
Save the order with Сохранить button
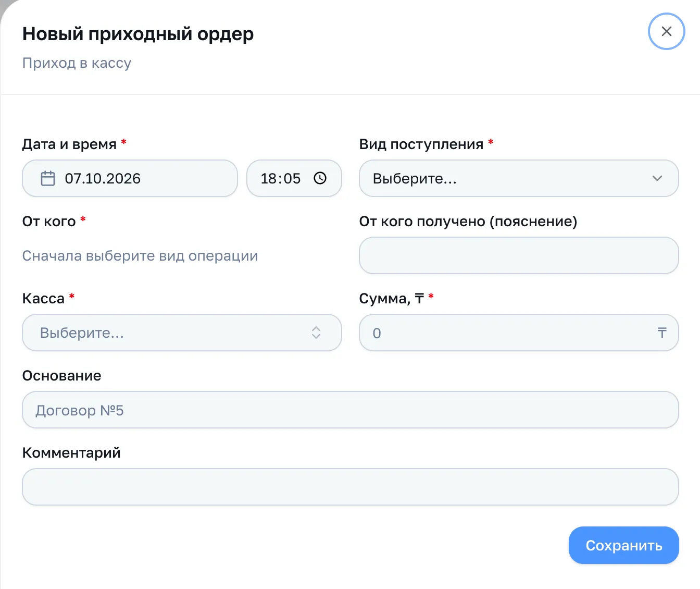coord(623,545)
